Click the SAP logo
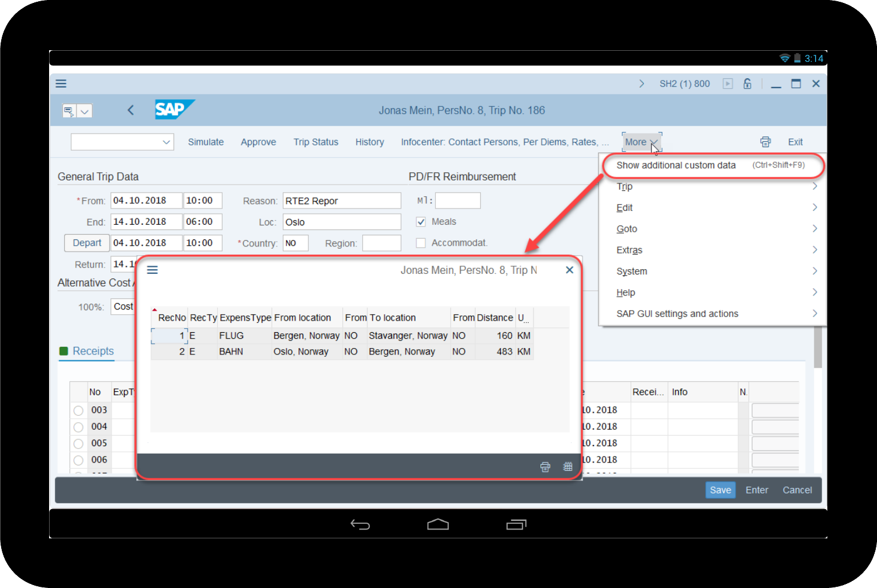 pos(174,110)
